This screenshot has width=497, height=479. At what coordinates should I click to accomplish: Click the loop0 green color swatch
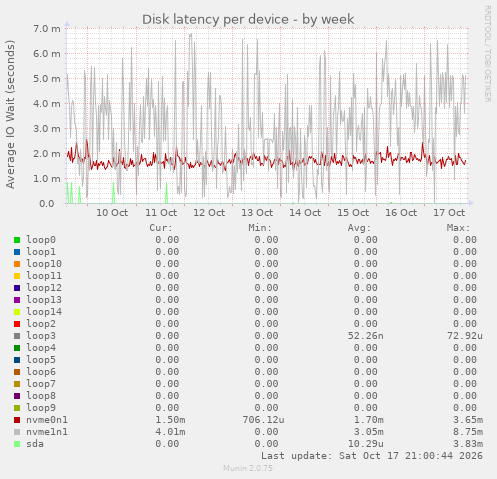click(17, 240)
